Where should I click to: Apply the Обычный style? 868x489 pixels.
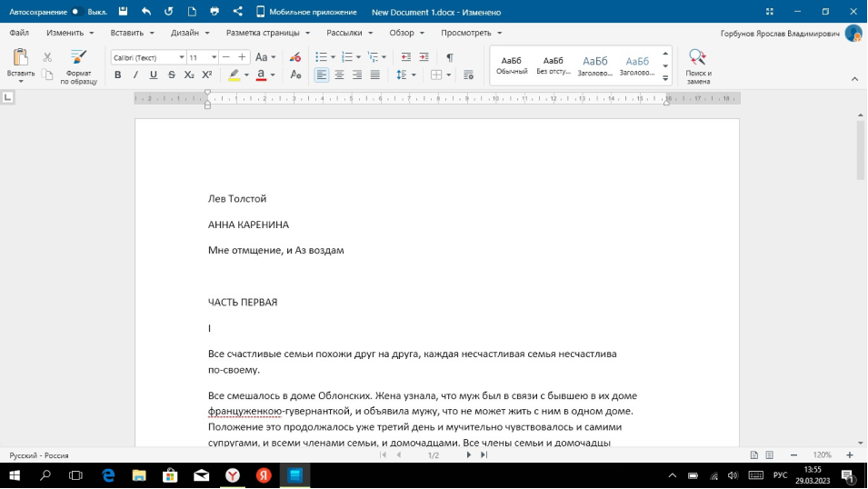point(512,65)
